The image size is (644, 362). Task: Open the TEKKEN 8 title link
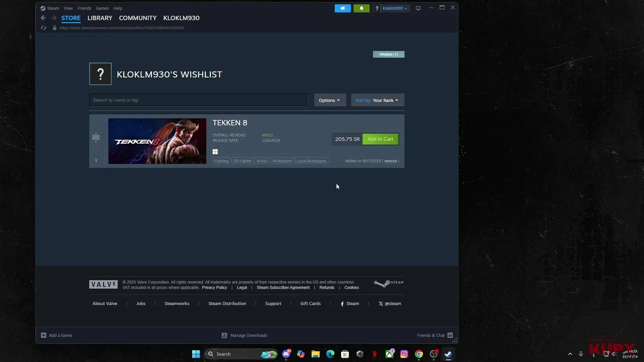[230, 123]
